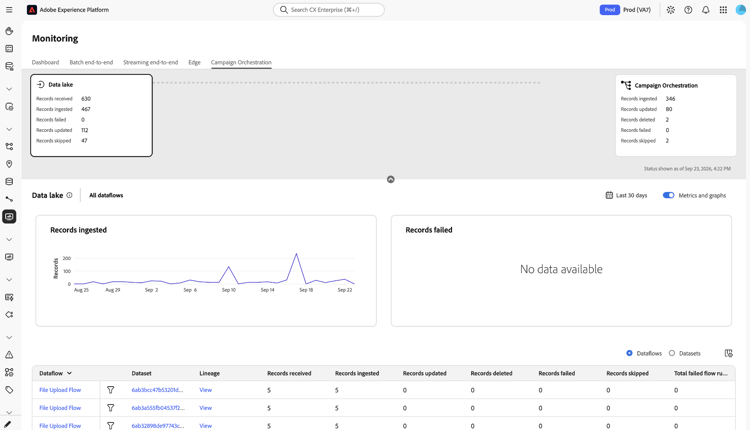Click the Records ingested value 346
The height and width of the screenshot is (430, 750).
[x=671, y=99]
